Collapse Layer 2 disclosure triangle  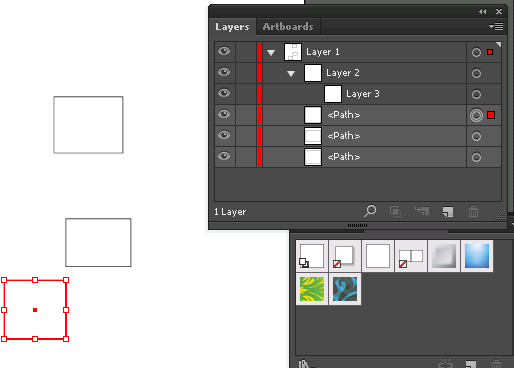click(x=291, y=74)
